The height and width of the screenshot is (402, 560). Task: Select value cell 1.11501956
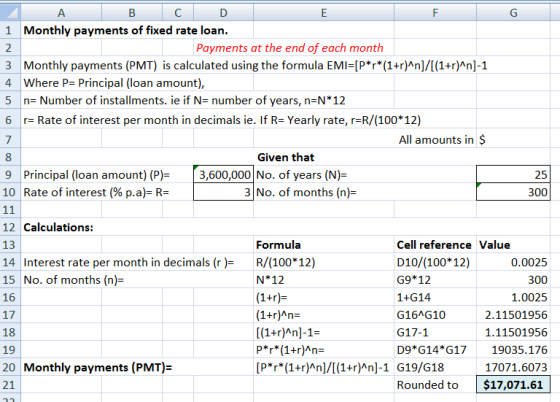(513, 332)
